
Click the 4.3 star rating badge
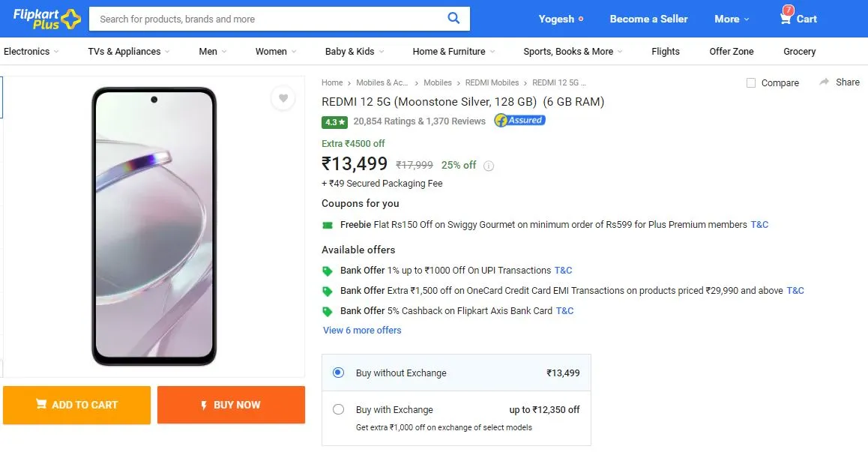(x=335, y=122)
